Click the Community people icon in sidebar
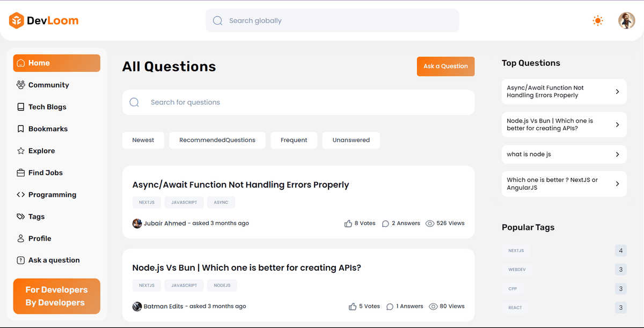644x328 pixels. click(21, 85)
